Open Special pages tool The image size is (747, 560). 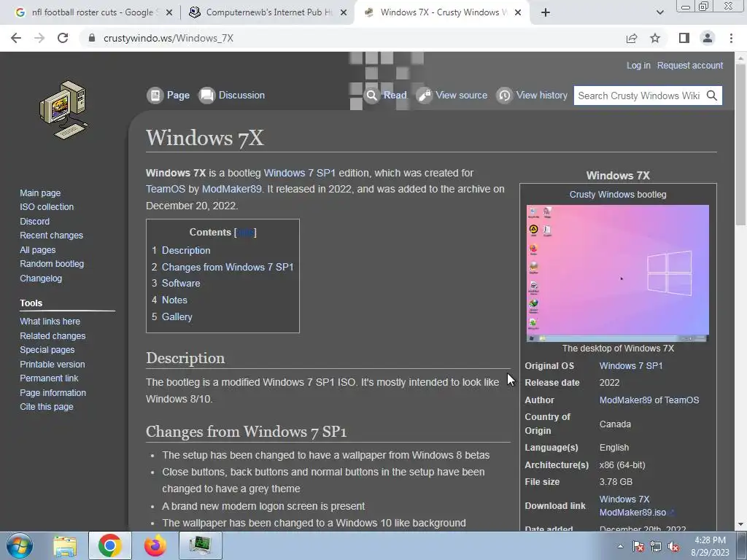[x=47, y=349]
